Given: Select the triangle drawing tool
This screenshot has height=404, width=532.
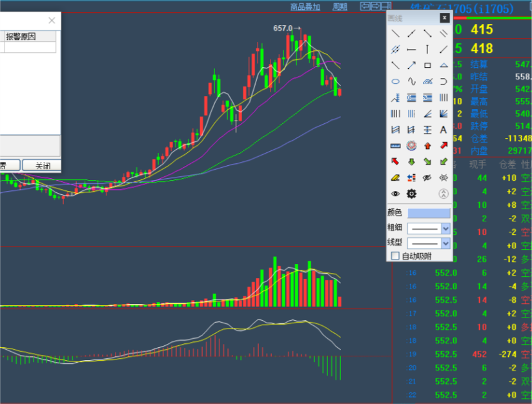Looking at the screenshot, I should (x=444, y=65).
